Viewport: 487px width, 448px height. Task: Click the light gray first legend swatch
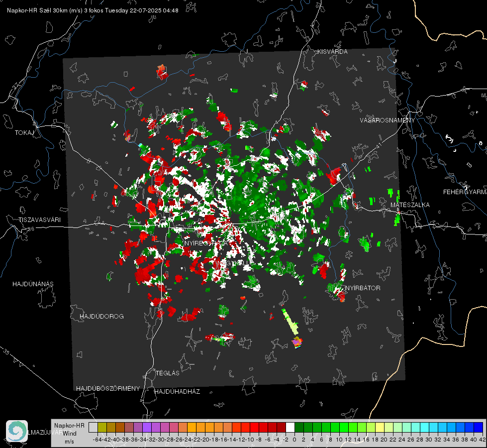click(x=93, y=427)
